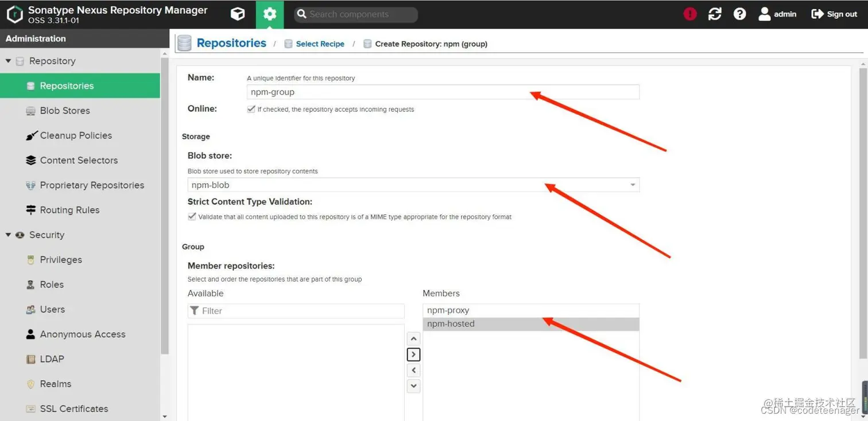
Task: Select npm-proxy in Members list
Action: point(531,310)
